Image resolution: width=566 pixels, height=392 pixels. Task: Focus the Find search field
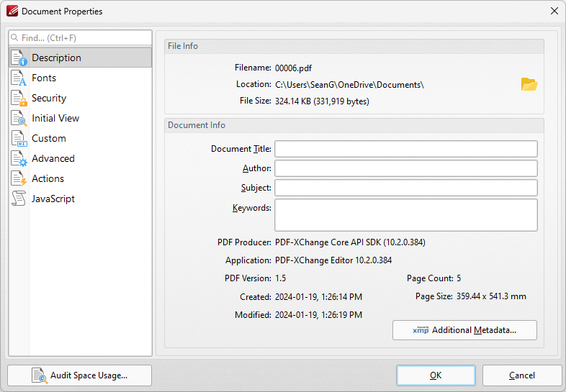coord(80,38)
